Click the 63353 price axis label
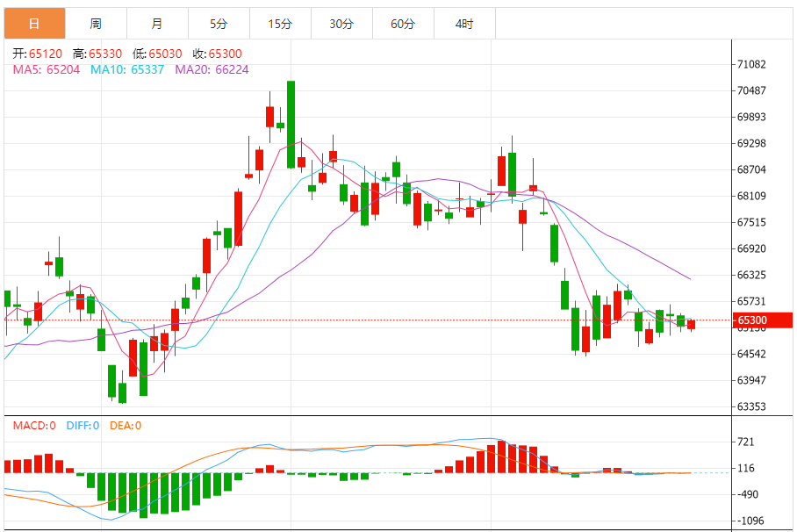Screen dimensions: 797x532 (x=751, y=406)
